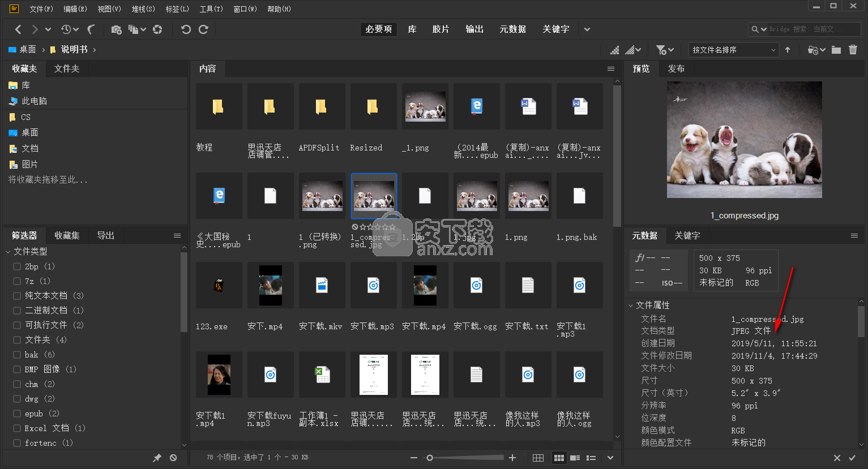Collapse the 文件属性 metadata section

pos(631,306)
